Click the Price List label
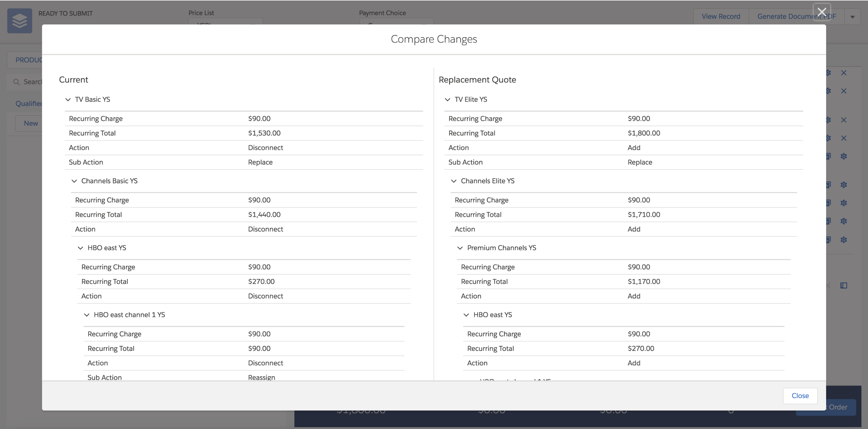Viewport: 868px width, 429px height. [201, 13]
